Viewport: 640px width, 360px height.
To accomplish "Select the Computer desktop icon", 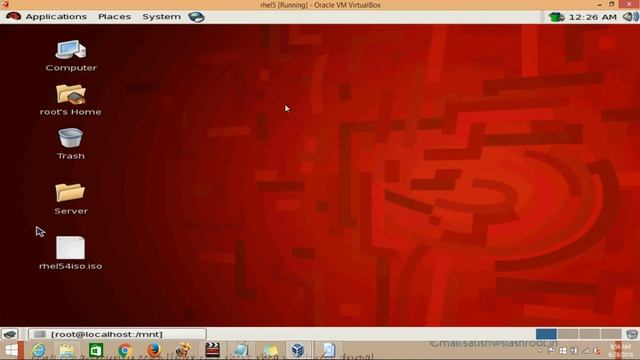I will click(71, 56).
